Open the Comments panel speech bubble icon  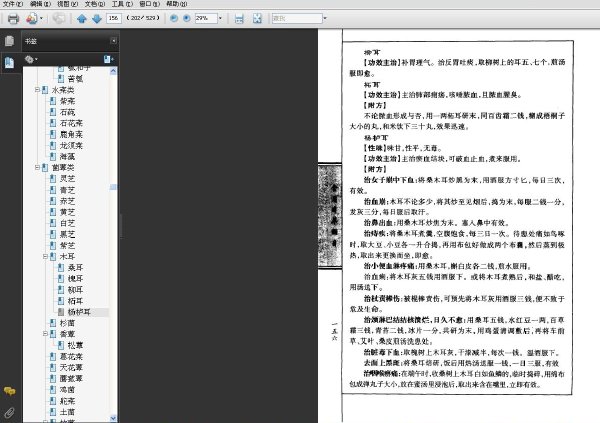(10, 391)
